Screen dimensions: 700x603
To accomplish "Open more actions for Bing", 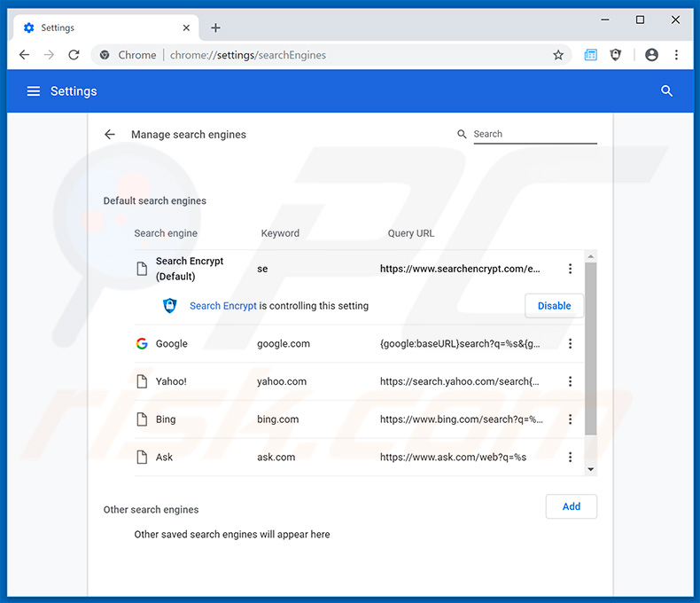I will tap(570, 419).
